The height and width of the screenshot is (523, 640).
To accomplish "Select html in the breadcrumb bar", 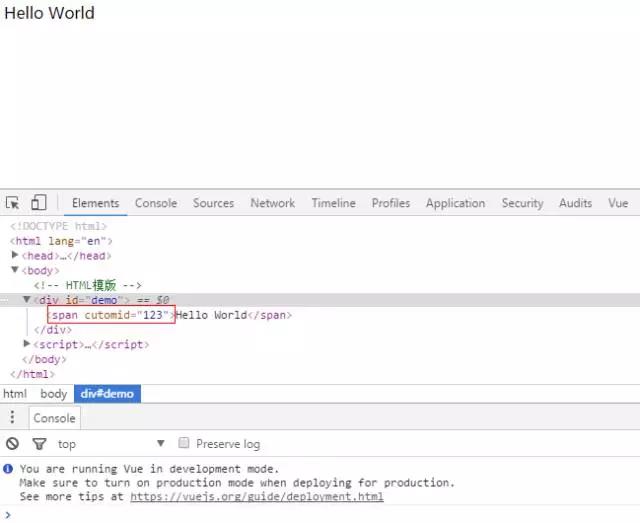I will [15, 394].
